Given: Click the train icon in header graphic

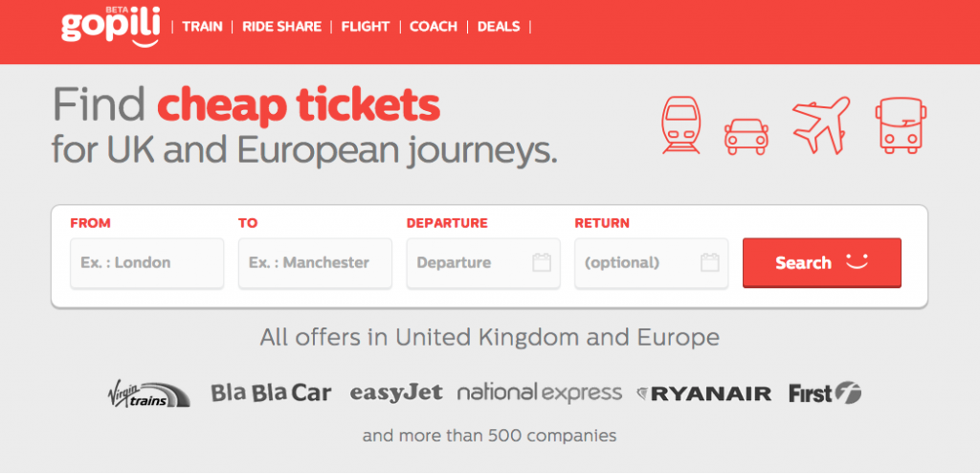Looking at the screenshot, I should pos(681,125).
